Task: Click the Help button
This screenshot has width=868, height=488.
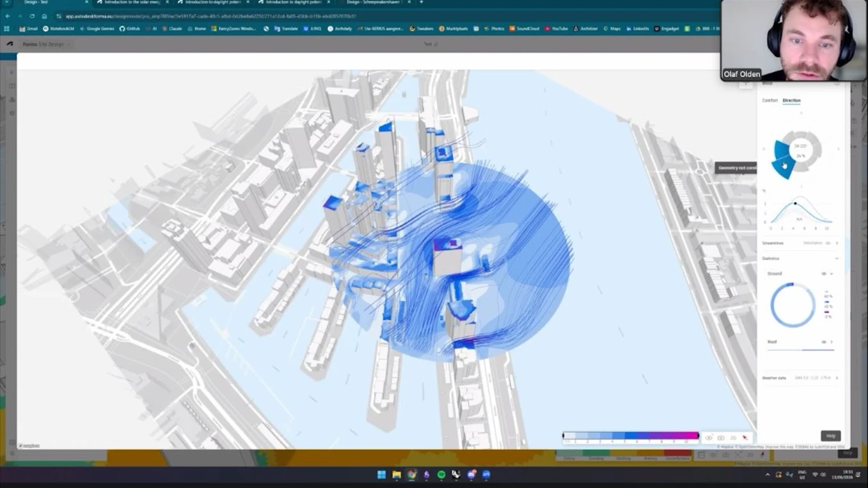Action: 830,436
